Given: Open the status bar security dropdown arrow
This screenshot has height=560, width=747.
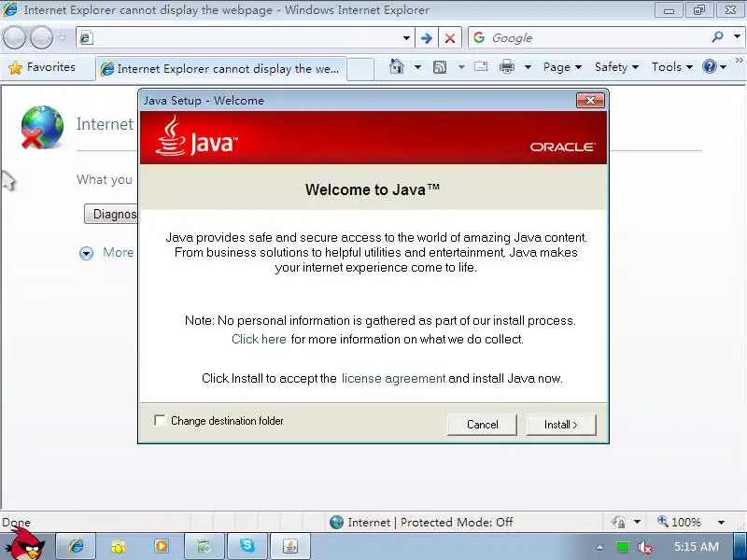Looking at the screenshot, I should (637, 523).
